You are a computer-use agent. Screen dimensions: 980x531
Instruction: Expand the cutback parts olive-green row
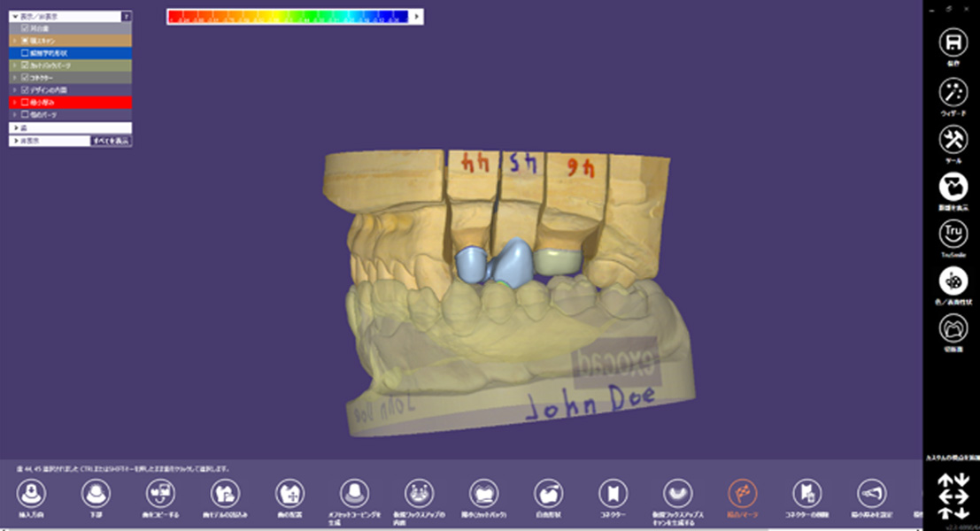coord(15,65)
